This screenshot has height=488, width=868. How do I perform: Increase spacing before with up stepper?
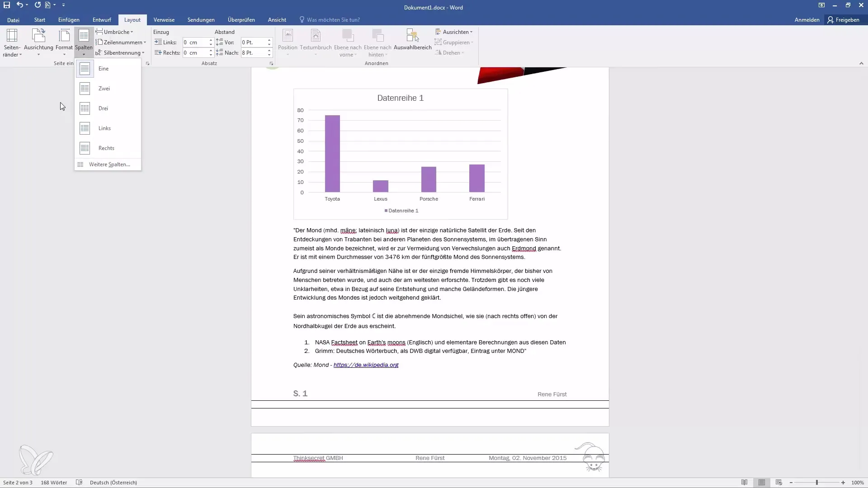tap(269, 40)
